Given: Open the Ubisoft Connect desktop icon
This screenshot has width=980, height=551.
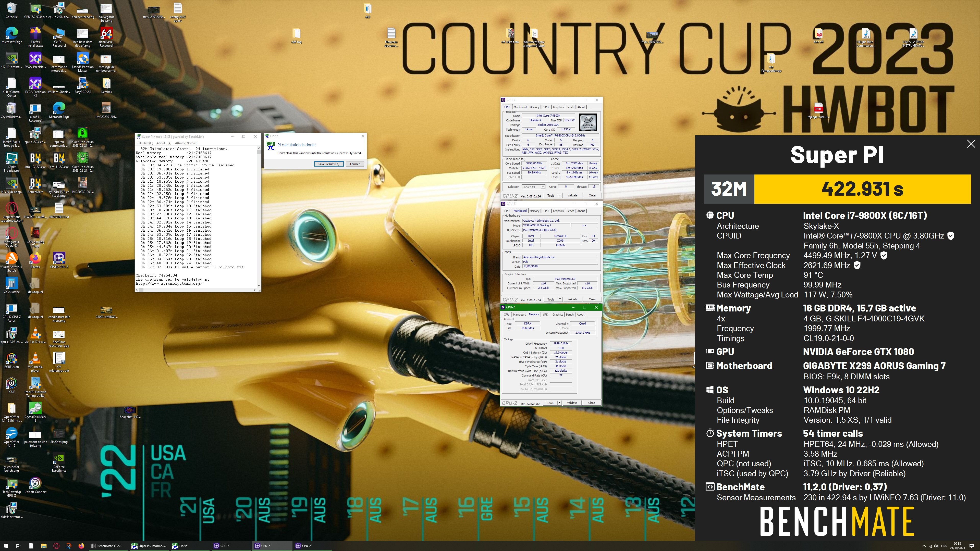Looking at the screenshot, I should click(x=35, y=483).
